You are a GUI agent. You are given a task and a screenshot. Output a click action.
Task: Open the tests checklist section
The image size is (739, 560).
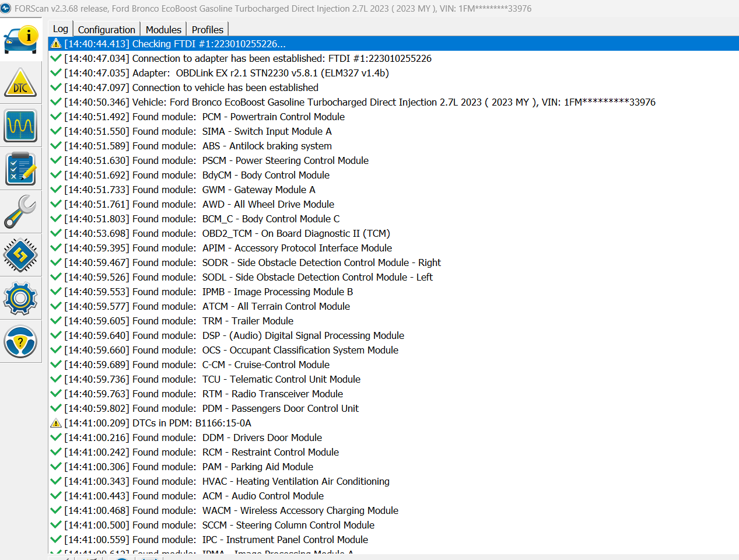(x=20, y=169)
